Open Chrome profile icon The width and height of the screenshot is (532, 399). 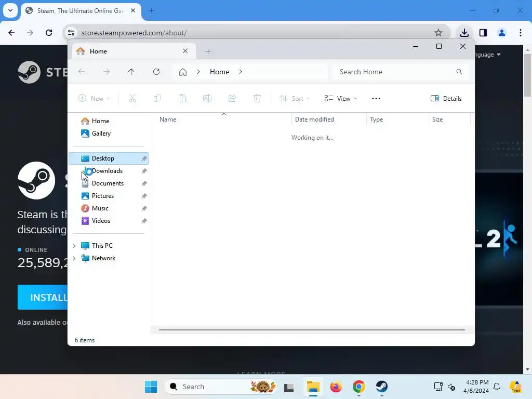501,33
